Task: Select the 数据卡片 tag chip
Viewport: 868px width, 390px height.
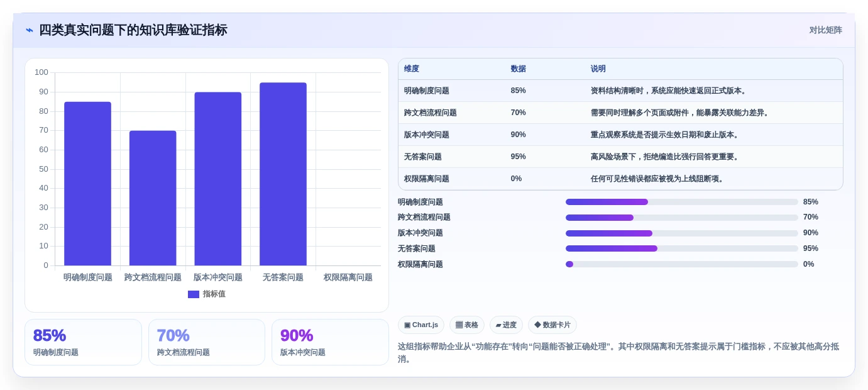Action: (552, 325)
